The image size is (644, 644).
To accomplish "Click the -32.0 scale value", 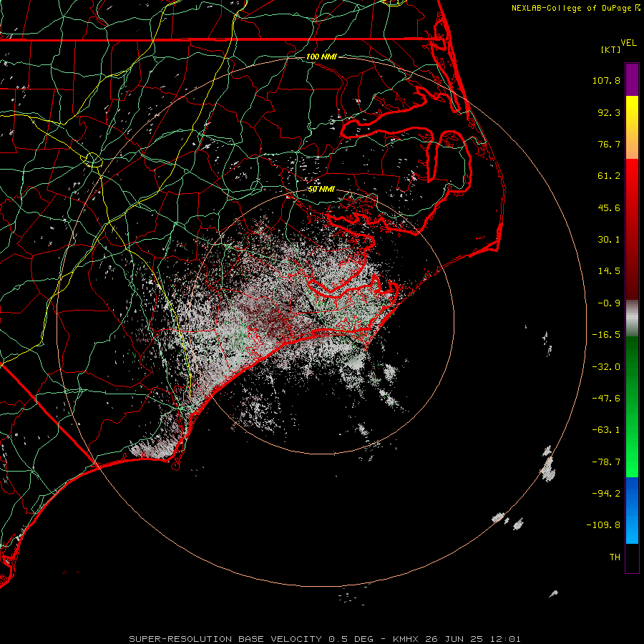I will pos(606,367).
